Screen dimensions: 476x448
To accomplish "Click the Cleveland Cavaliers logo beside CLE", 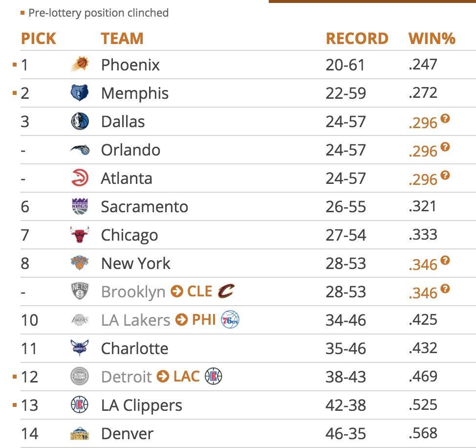I will click(226, 291).
